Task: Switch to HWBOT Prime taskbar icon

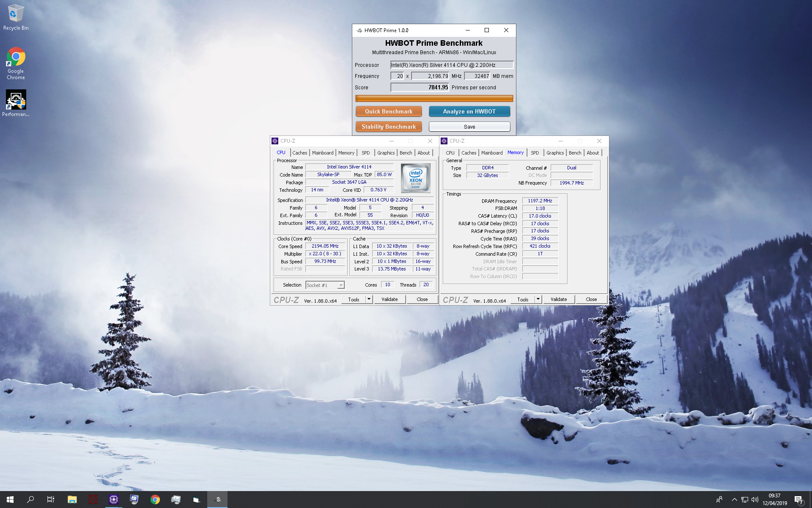Action: point(218,500)
